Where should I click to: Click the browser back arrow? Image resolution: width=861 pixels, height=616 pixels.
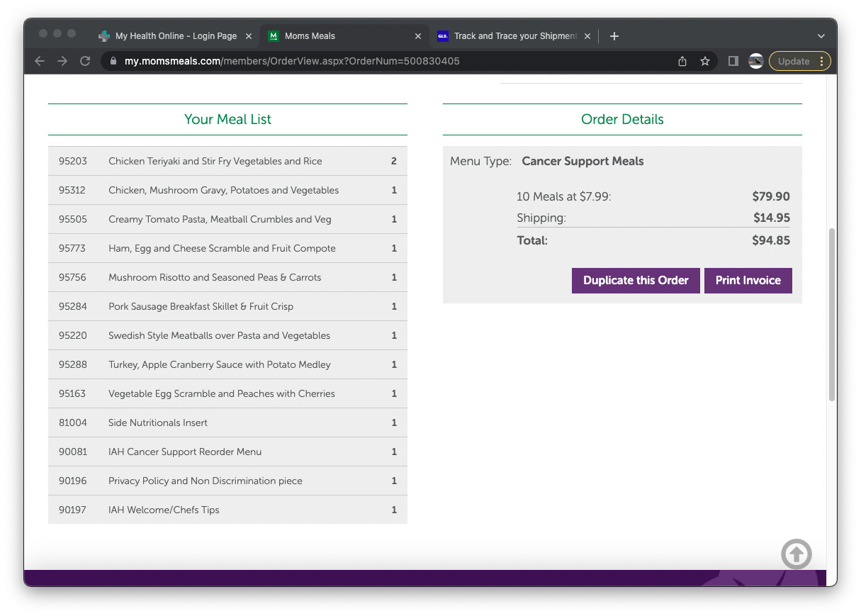tap(40, 61)
